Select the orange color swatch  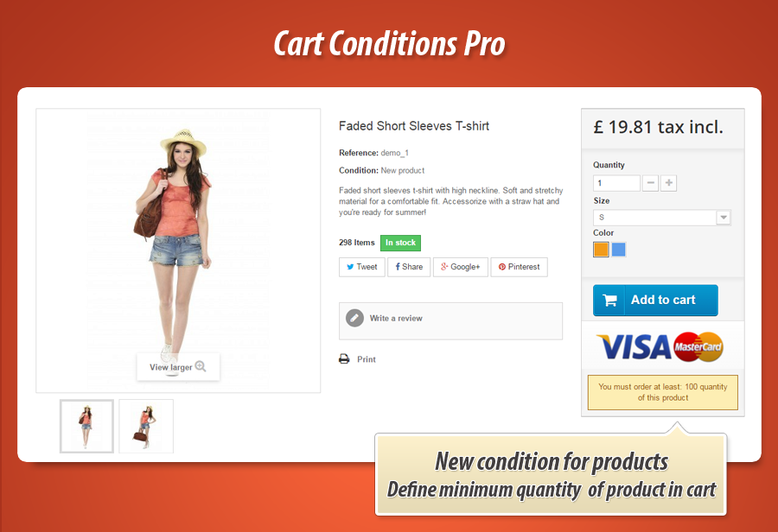[x=601, y=250]
